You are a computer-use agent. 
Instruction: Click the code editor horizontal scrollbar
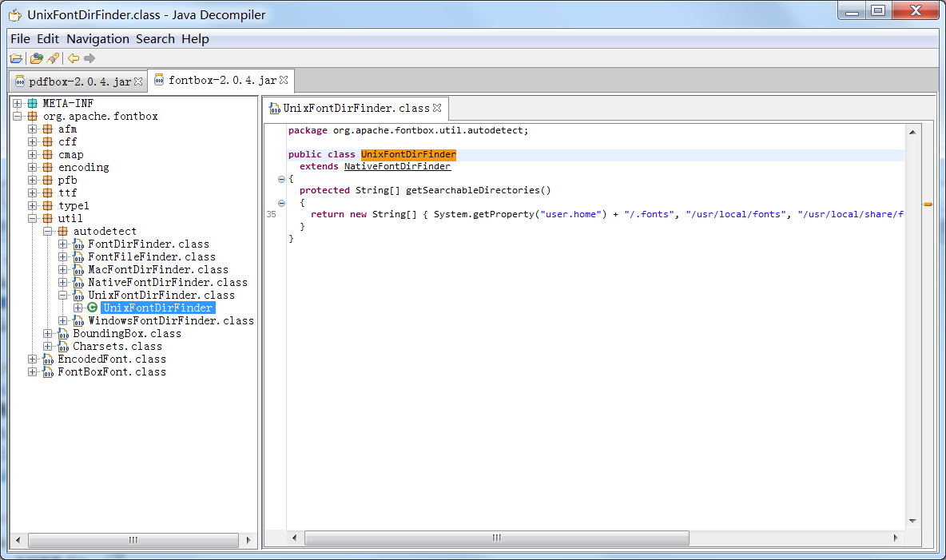pyautogui.click(x=495, y=538)
